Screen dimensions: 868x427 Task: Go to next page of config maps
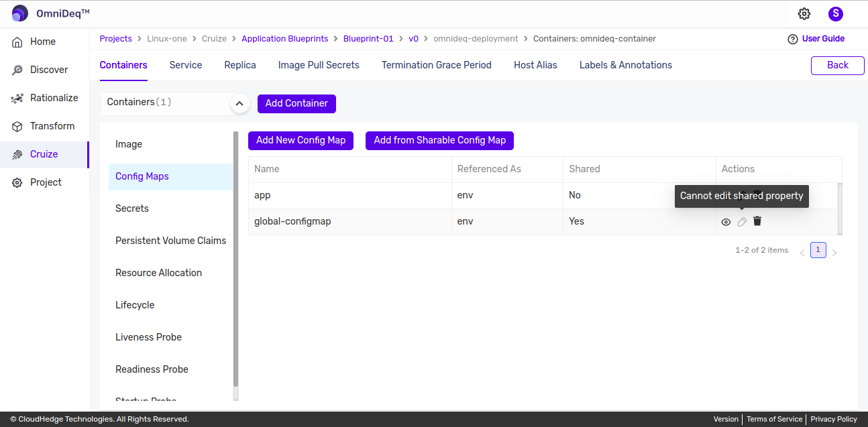pyautogui.click(x=834, y=253)
